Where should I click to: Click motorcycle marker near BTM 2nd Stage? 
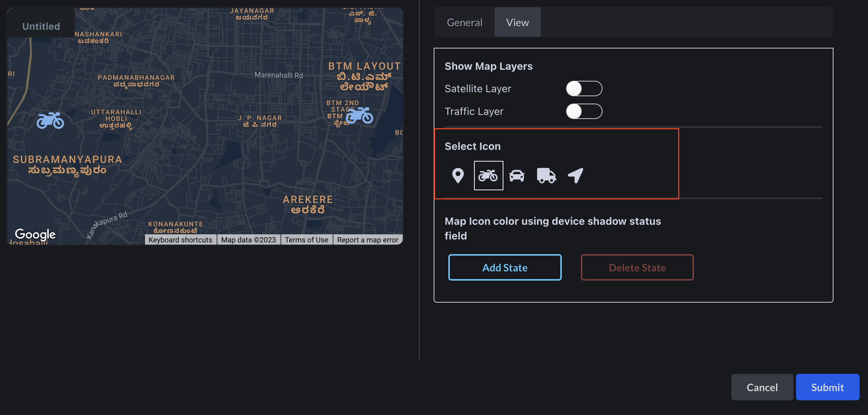tap(359, 116)
